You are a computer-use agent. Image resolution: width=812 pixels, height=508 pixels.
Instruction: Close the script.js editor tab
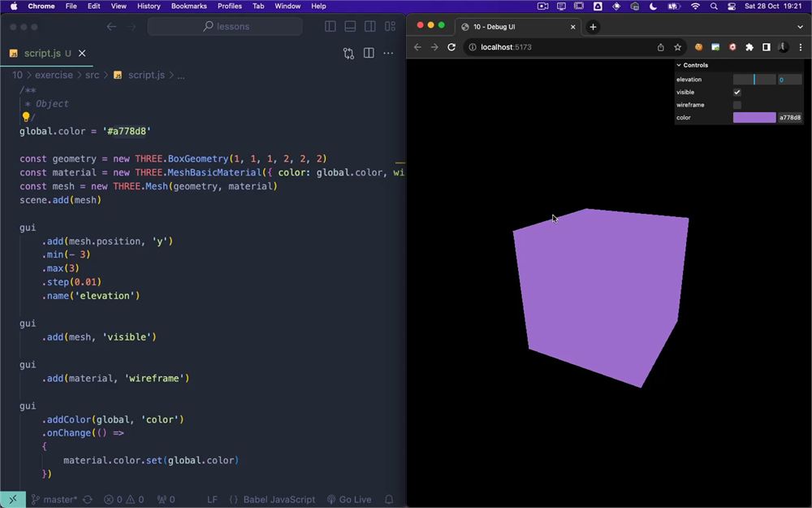(x=82, y=53)
